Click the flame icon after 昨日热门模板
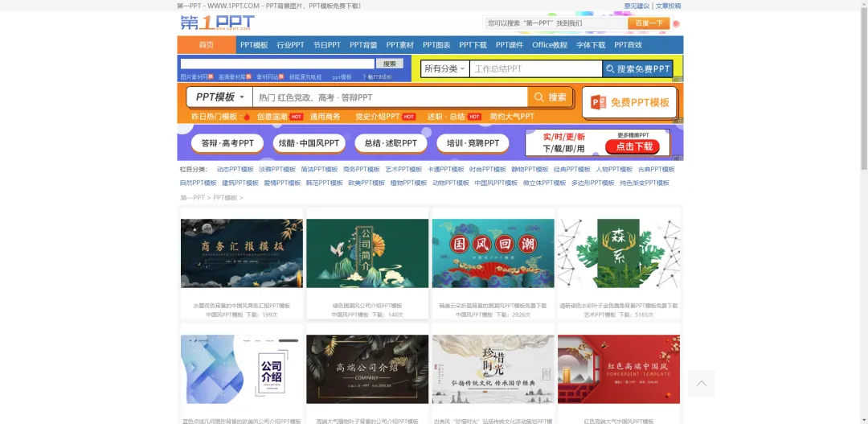Image resolution: width=868 pixels, height=424 pixels. (x=247, y=117)
